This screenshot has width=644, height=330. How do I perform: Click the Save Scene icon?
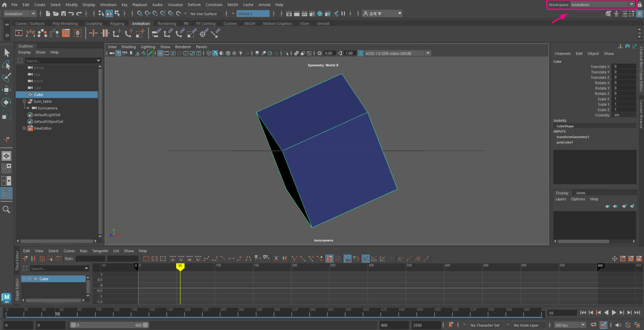click(x=63, y=13)
